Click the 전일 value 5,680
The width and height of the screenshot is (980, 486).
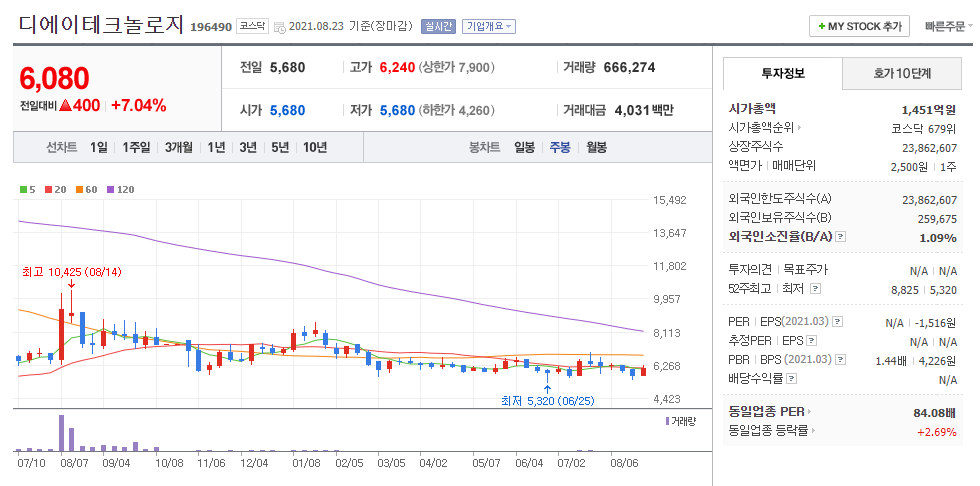pyautogui.click(x=288, y=67)
